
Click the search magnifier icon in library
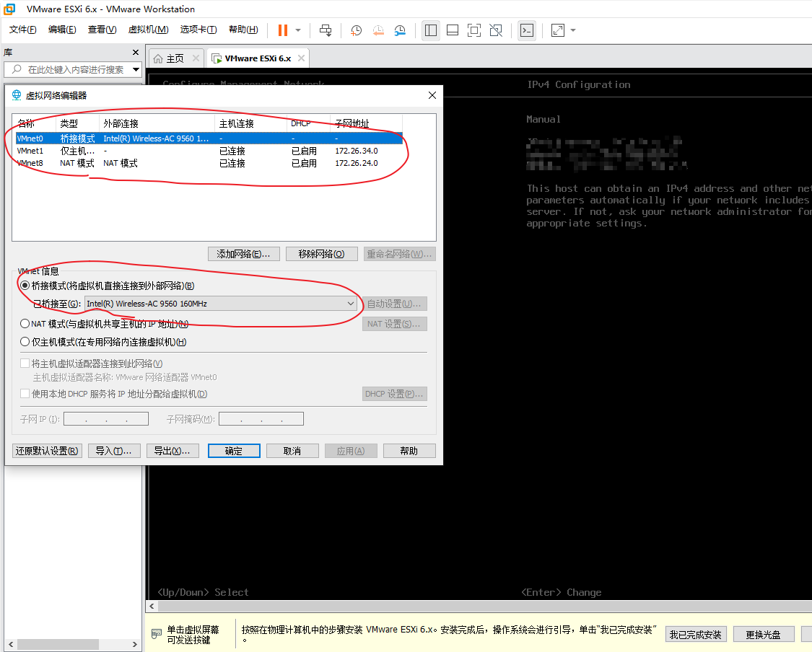coord(17,69)
